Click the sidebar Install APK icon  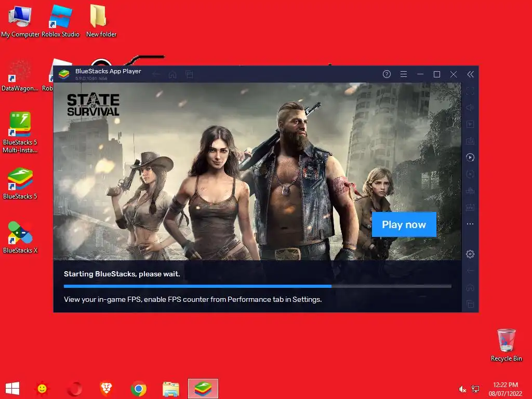470,207
